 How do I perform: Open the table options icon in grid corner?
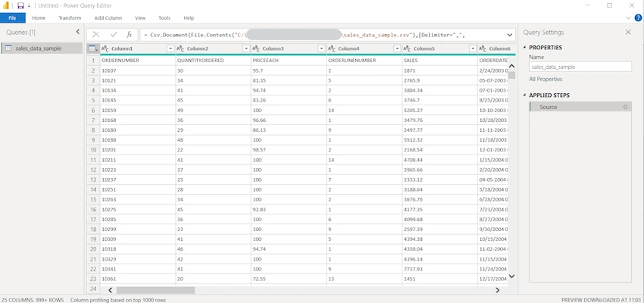coord(93,48)
